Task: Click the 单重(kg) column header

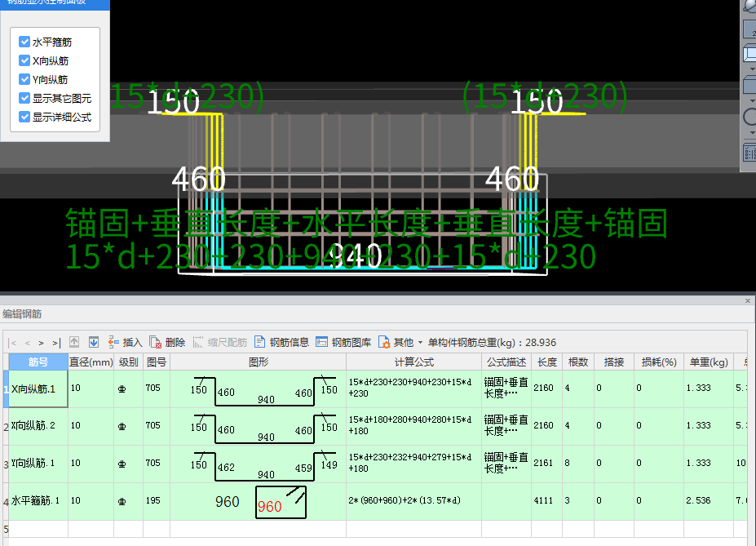Action: tap(708, 362)
